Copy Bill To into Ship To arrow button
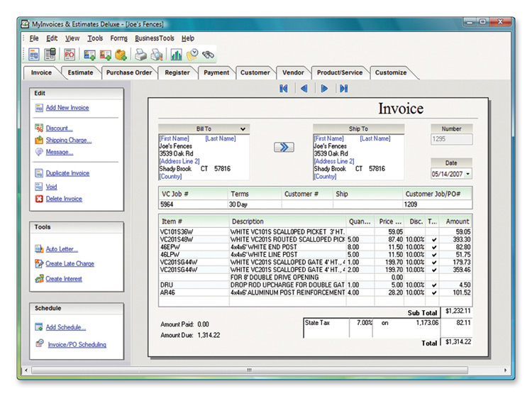 click(284, 147)
